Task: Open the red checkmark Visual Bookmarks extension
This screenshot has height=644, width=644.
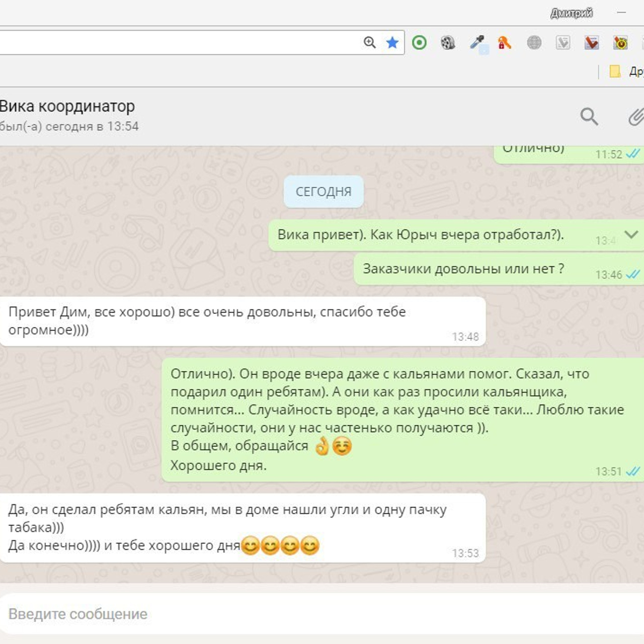Action: pyautogui.click(x=592, y=43)
